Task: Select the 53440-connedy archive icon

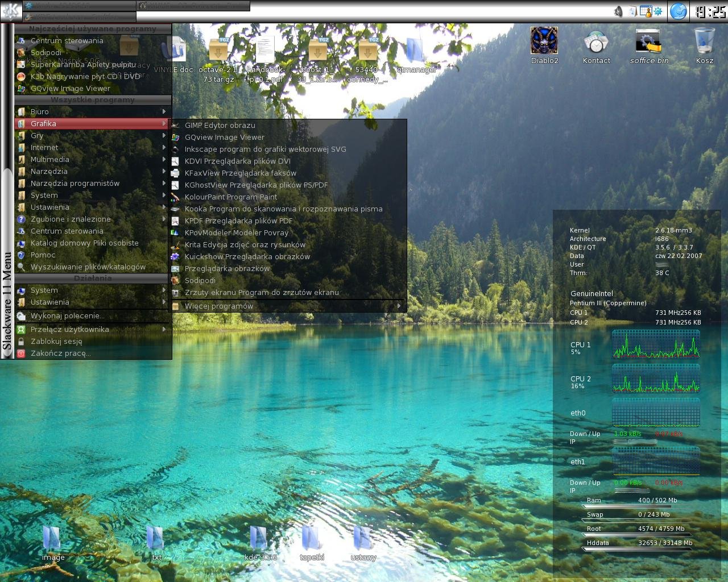Action: click(367, 60)
